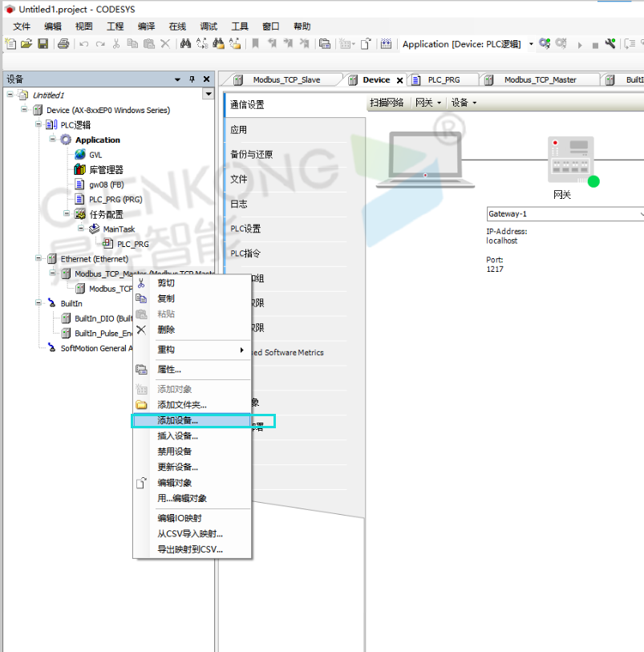Select 库管理器 library manager in device tree
Viewport: 644px width, 652px height.
click(105, 169)
